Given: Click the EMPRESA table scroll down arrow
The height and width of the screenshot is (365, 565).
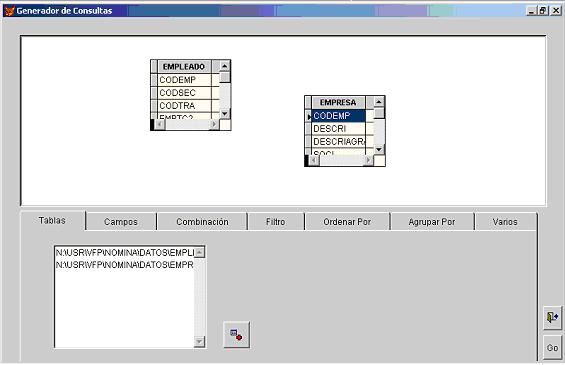Looking at the screenshot, I should tap(379, 149).
